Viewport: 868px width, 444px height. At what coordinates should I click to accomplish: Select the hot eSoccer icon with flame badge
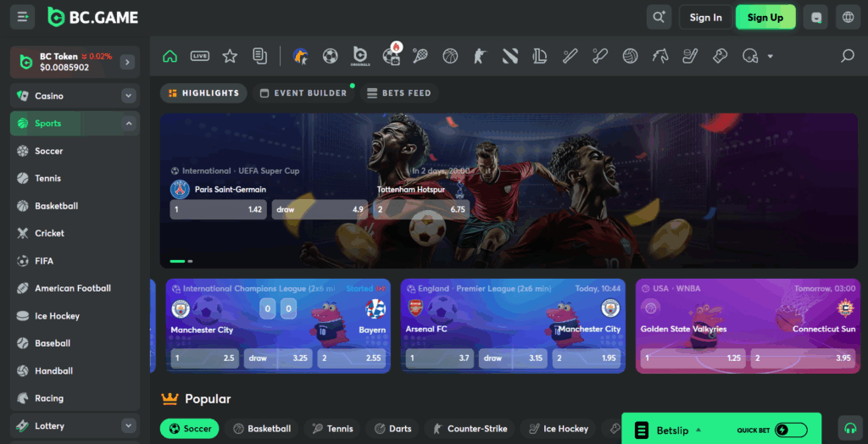coord(391,55)
